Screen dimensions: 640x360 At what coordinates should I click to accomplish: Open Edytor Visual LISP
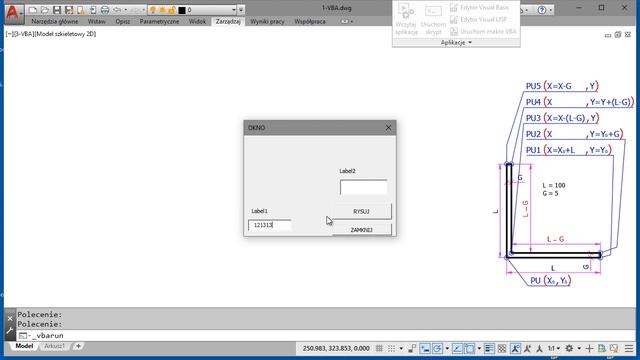coord(479,20)
